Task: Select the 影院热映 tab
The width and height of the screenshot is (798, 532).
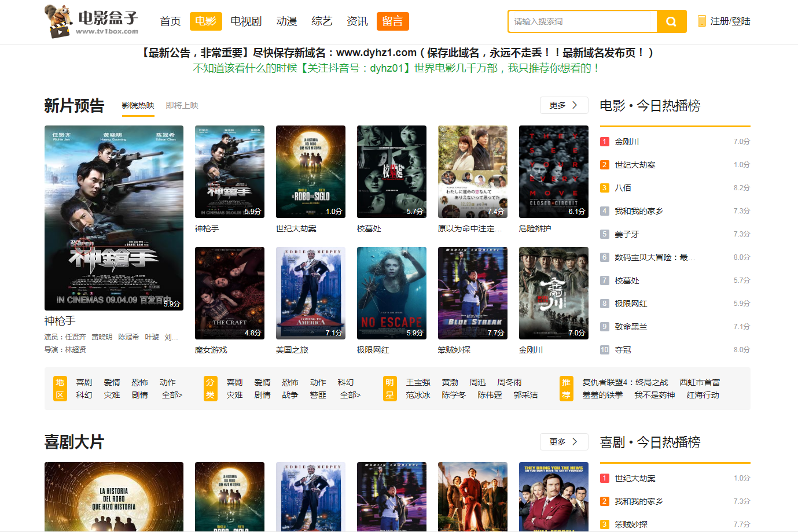Action: 138,105
